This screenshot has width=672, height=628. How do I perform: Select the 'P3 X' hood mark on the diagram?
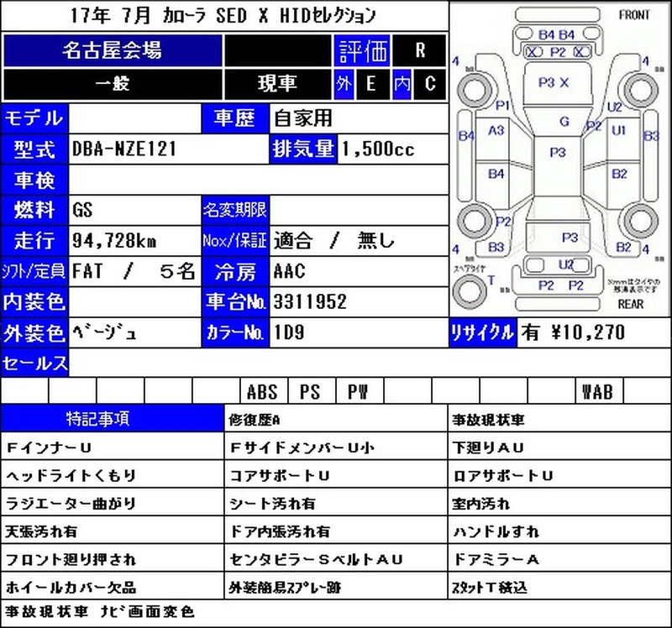point(554,82)
